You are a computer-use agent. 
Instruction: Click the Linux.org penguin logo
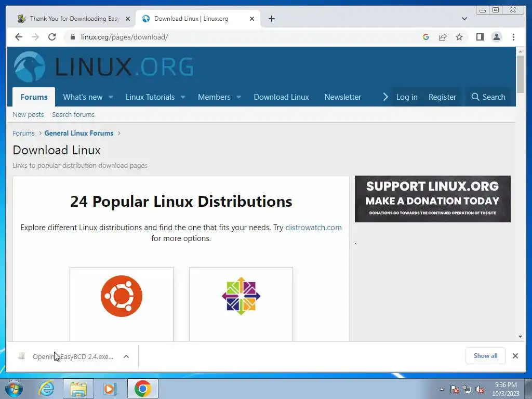(30, 66)
